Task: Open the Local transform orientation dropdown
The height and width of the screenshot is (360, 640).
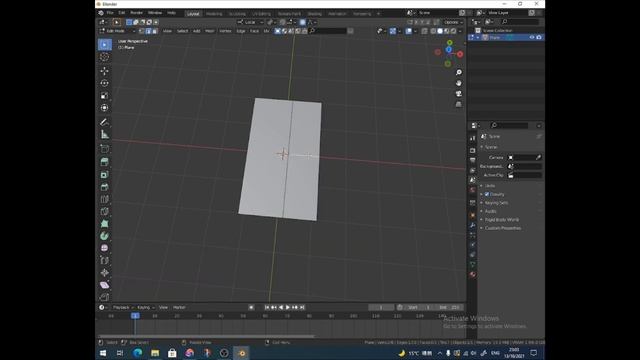Action: pyautogui.click(x=251, y=22)
